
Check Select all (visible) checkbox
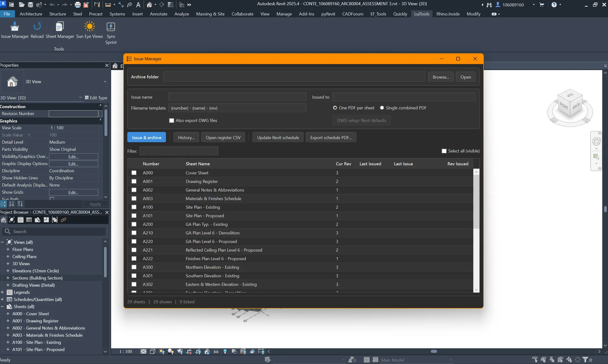click(x=444, y=151)
